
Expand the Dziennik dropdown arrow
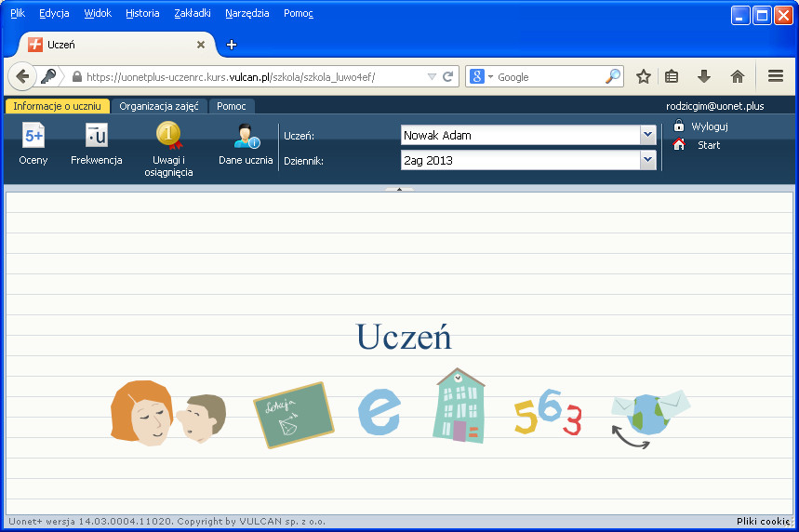point(647,160)
